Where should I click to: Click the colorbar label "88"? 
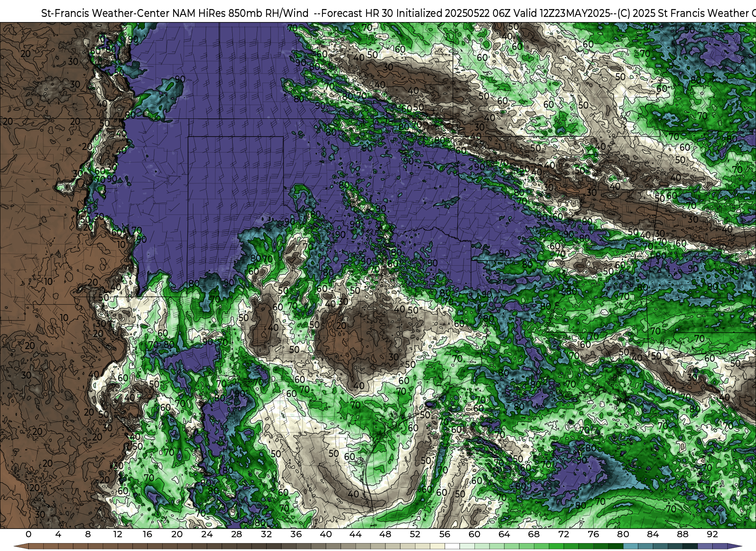click(683, 534)
